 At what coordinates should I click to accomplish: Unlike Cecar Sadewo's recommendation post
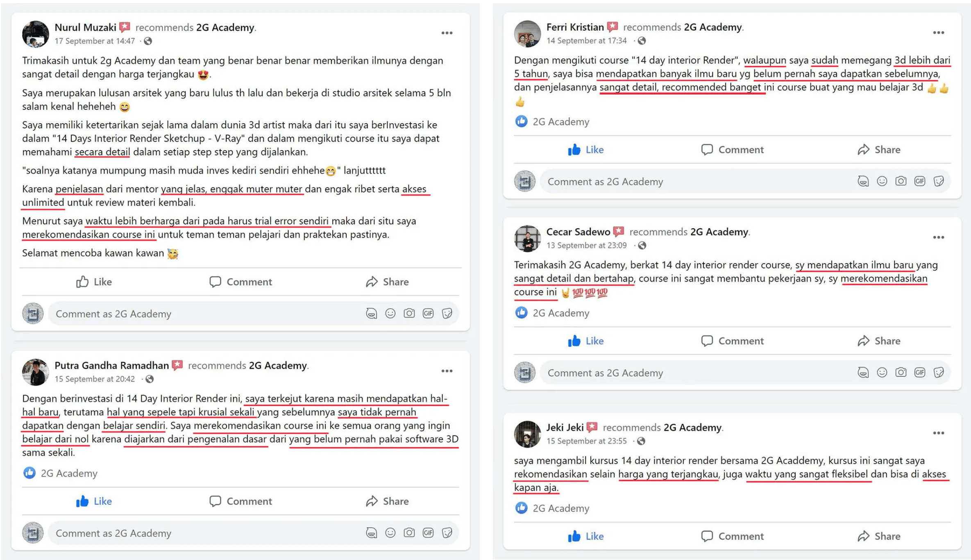[585, 341]
